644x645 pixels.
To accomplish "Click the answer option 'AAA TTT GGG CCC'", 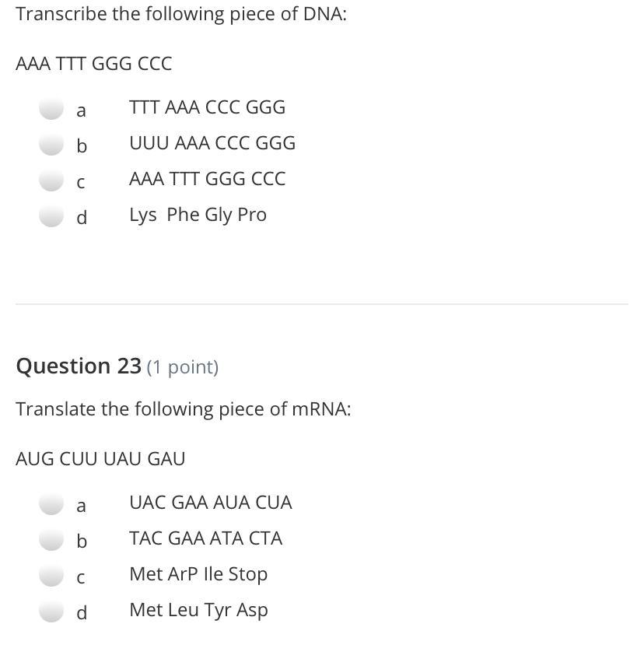I will pyautogui.click(x=207, y=179).
